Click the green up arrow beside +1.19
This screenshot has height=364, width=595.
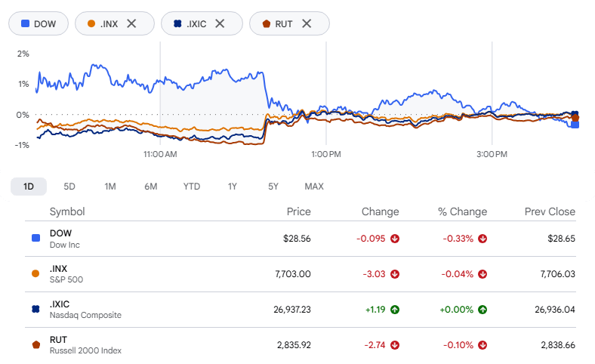[395, 310]
